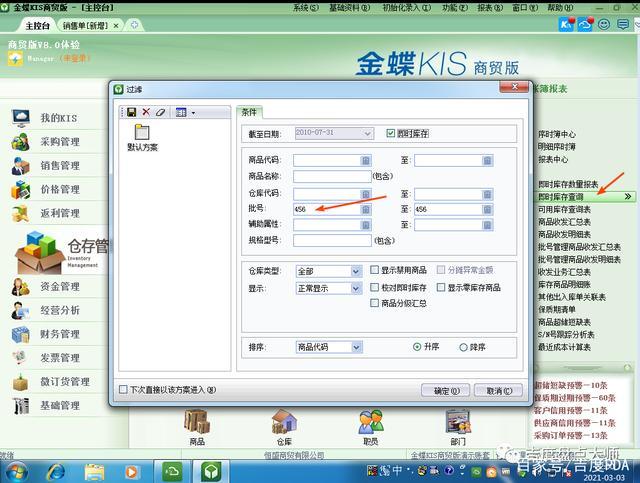Open 可用库存查询表 report link

tap(564, 209)
